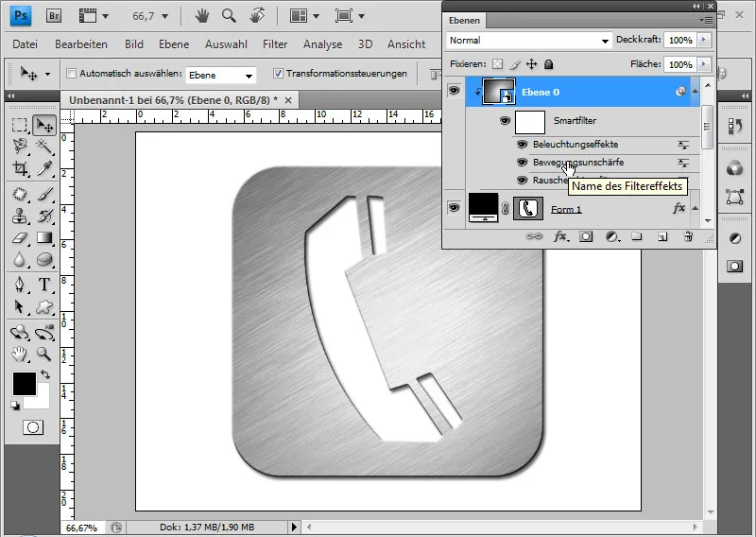Select the Crop tool
This screenshot has width=756, height=537.
19,168
